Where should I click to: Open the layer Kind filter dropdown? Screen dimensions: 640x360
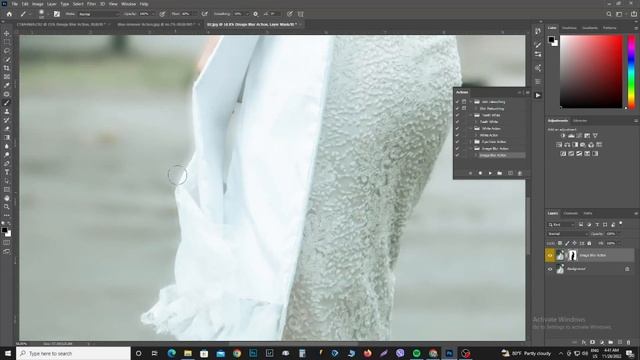(x=561, y=224)
